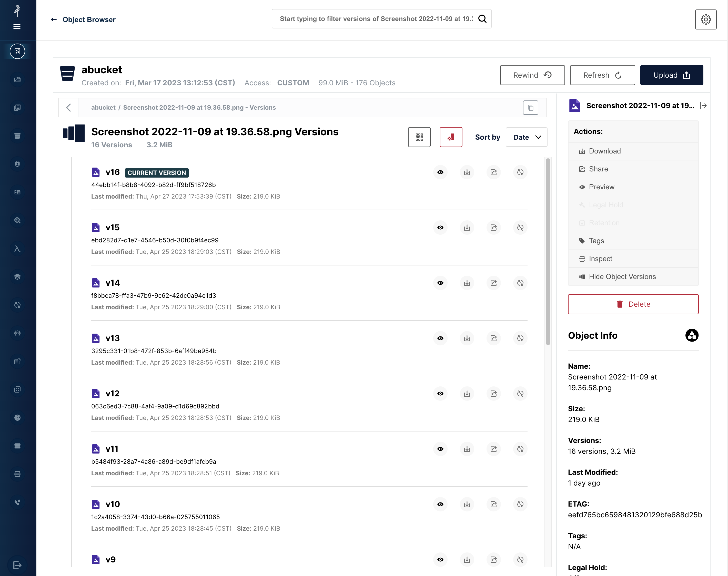Download version v16
728x576 pixels.
467,172
